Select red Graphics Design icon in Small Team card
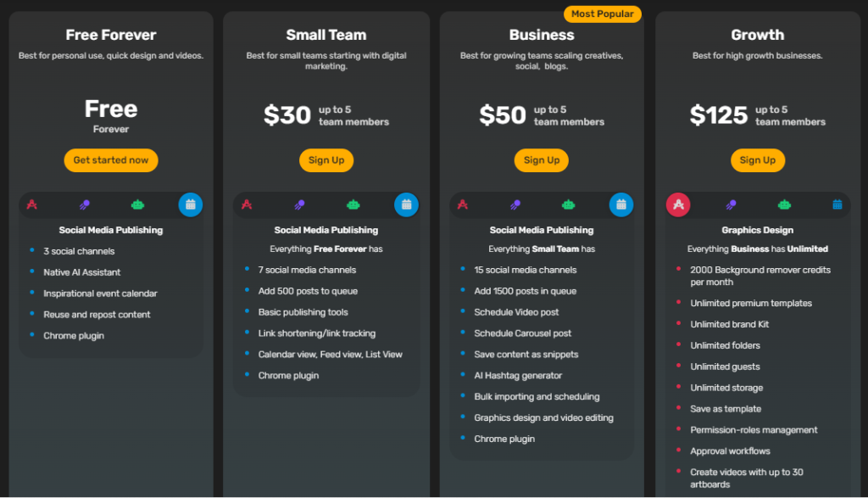868x498 pixels. pos(247,205)
